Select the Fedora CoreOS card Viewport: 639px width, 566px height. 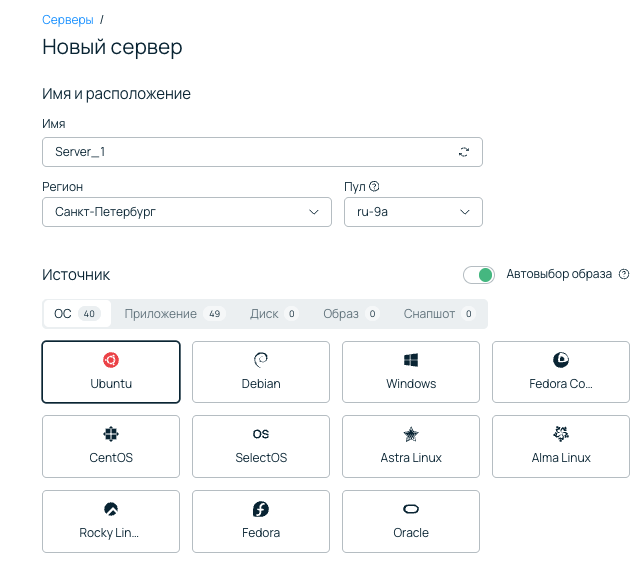point(561,372)
